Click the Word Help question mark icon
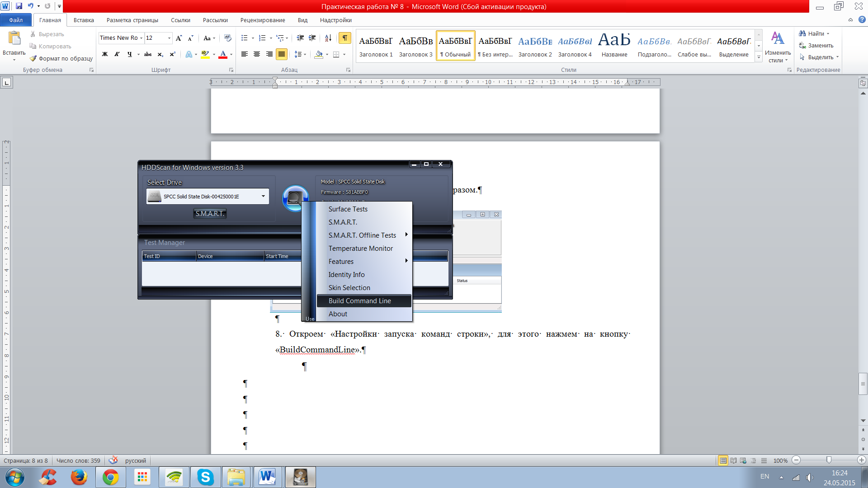This screenshot has width=868, height=488. tap(862, 20)
